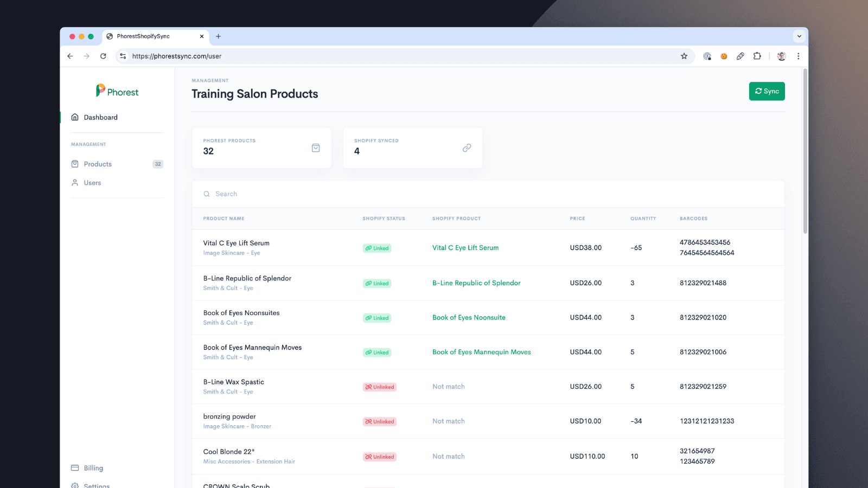Select the Products bag icon in the sidebar
This screenshot has width=868, height=488.
75,164
